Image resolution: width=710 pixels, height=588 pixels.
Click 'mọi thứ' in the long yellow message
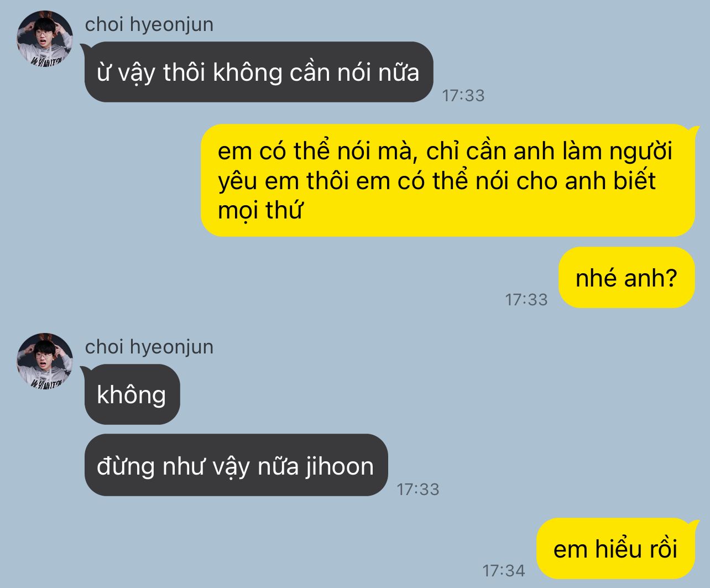coord(260,210)
